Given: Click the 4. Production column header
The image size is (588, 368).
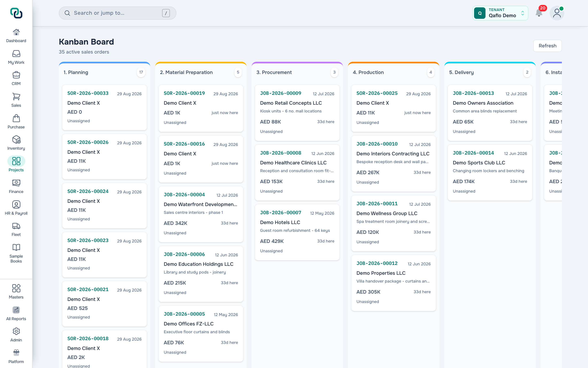Looking at the screenshot, I should [x=368, y=72].
